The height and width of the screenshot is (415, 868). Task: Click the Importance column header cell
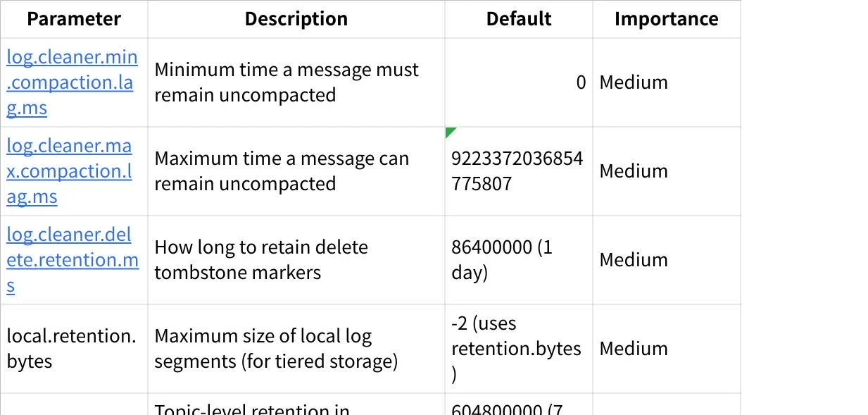666,19
